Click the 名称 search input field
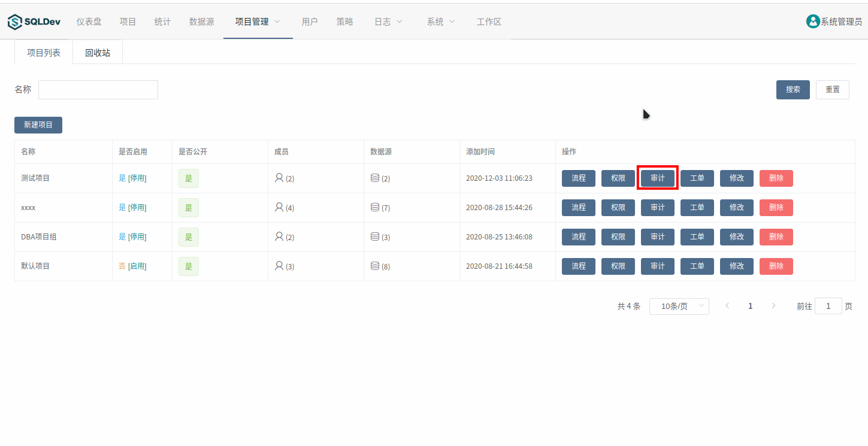 click(x=98, y=90)
